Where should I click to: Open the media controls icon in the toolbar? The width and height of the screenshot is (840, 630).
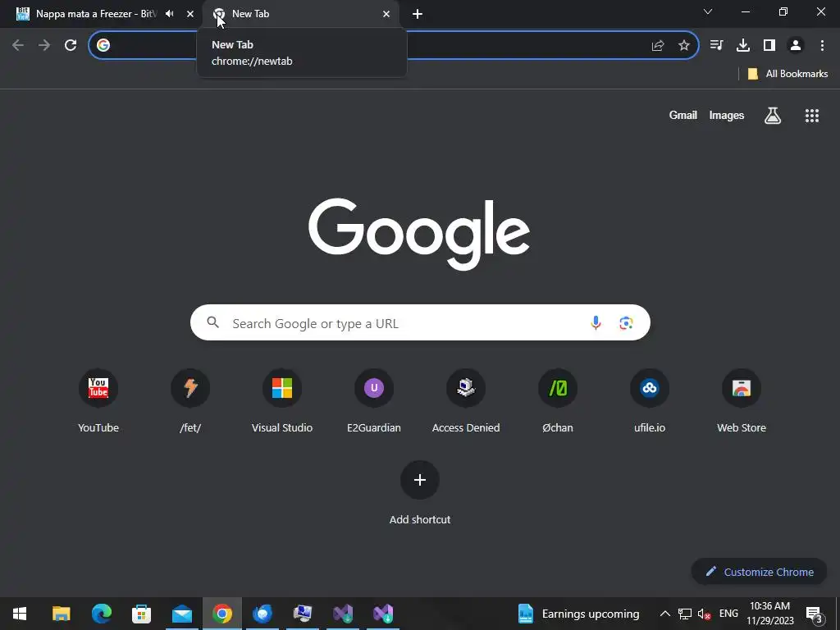tap(716, 45)
